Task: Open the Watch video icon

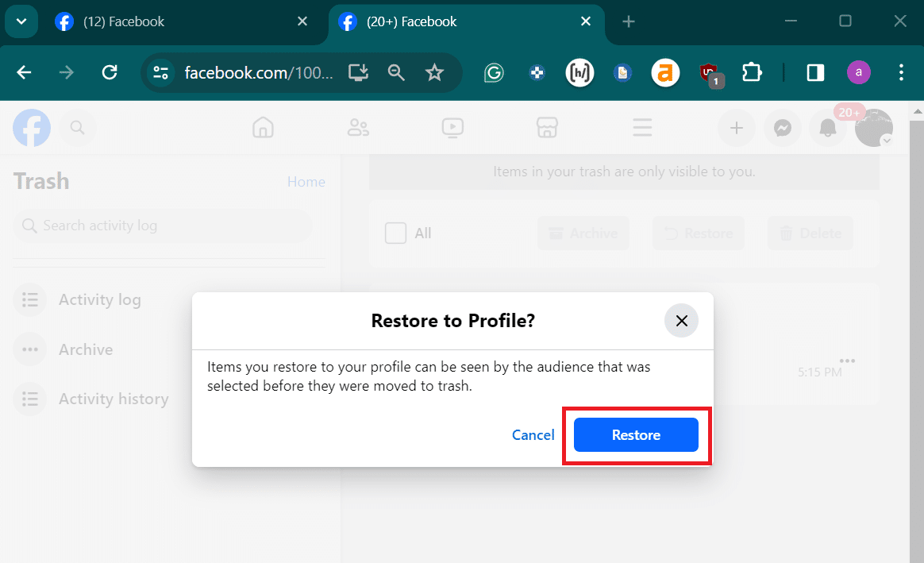Action: coord(452,127)
